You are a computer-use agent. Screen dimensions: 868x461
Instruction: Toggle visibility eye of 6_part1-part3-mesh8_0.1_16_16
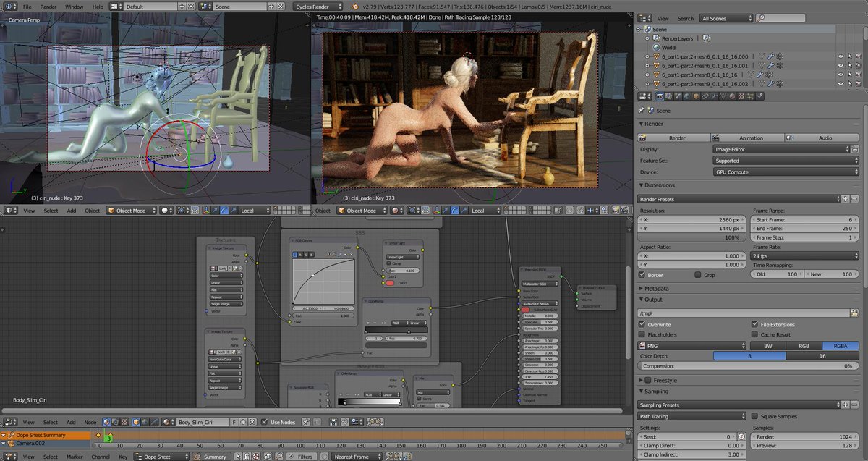click(x=841, y=75)
